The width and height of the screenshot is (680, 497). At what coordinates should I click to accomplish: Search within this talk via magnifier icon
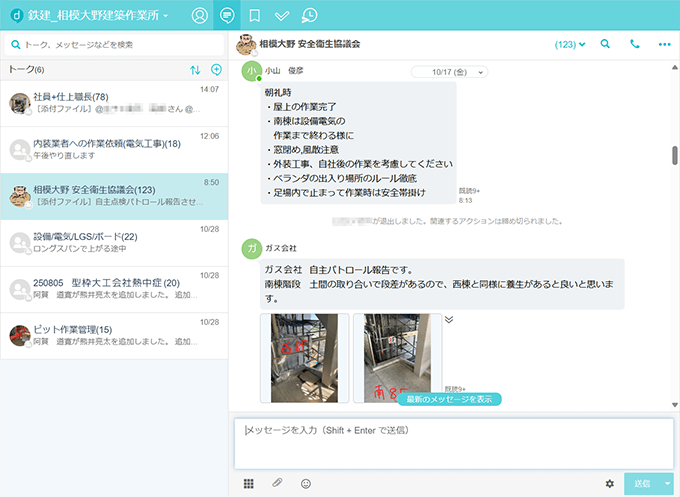[x=605, y=44]
